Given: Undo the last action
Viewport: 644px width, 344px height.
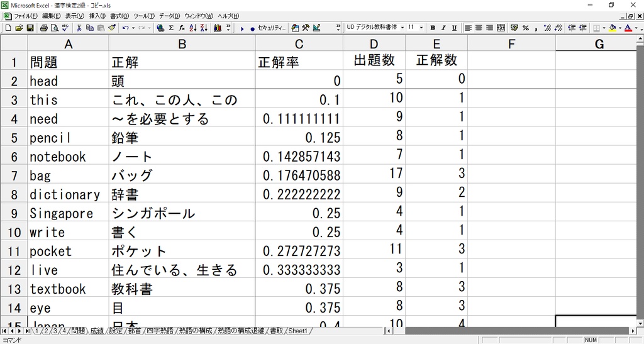Looking at the screenshot, I should pyautogui.click(x=125, y=28).
